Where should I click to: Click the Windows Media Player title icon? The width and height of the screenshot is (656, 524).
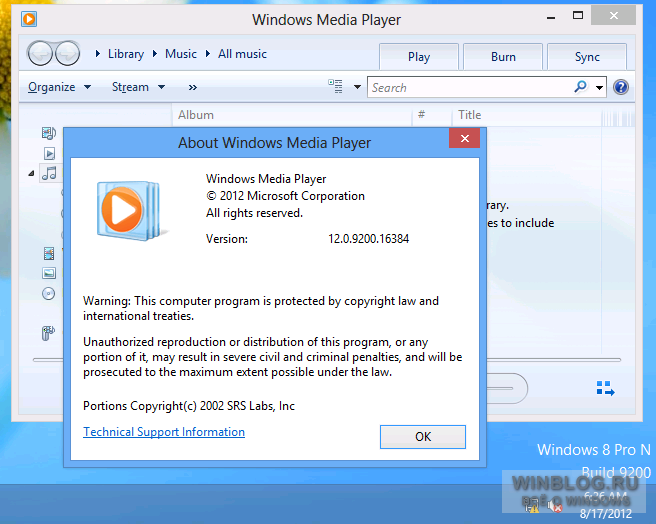[29, 19]
